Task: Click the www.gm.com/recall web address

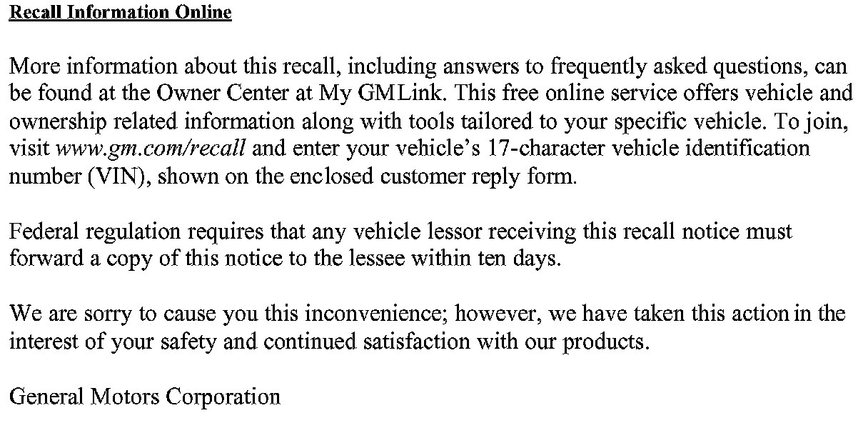Action: [151, 149]
